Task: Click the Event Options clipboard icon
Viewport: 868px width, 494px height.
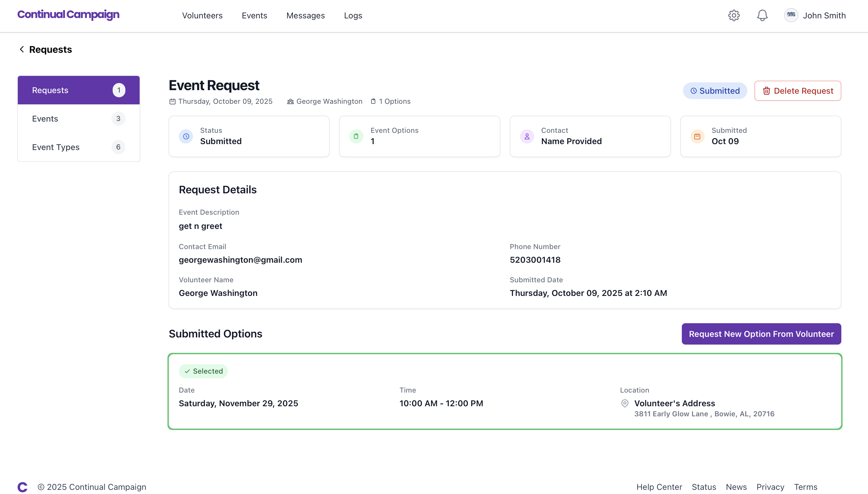Action: pos(356,136)
